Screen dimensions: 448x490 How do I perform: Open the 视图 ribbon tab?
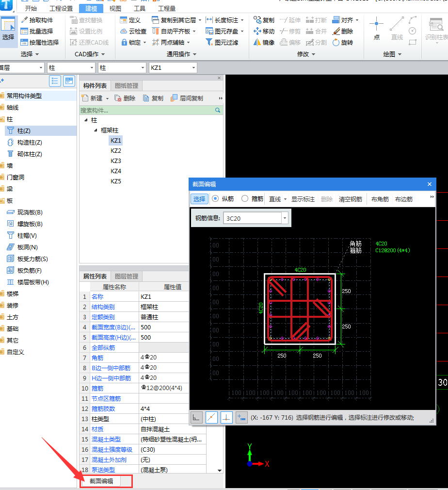(x=115, y=8)
